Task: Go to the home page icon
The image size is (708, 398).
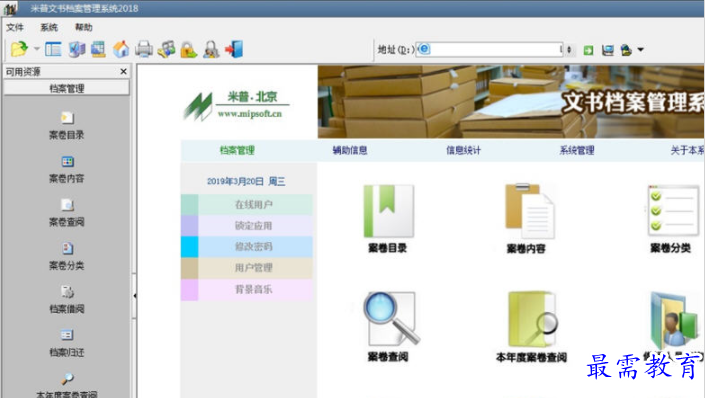Action: click(x=121, y=49)
